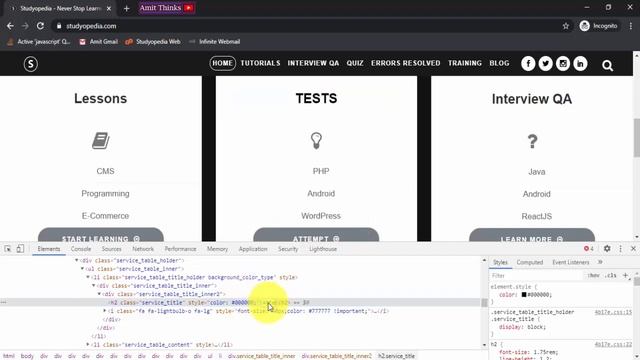Collapse the li service_table_title_holder node

88,277
